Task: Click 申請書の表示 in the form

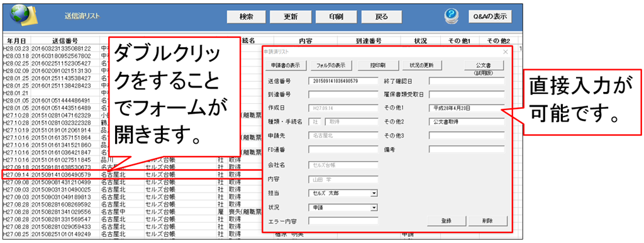Action: pos(286,65)
